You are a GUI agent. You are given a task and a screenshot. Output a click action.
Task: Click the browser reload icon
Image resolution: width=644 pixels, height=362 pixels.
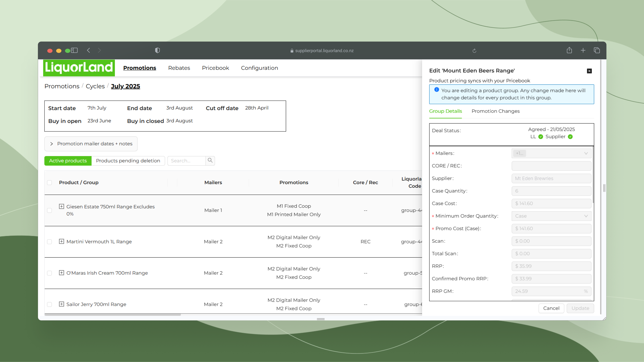(x=474, y=51)
